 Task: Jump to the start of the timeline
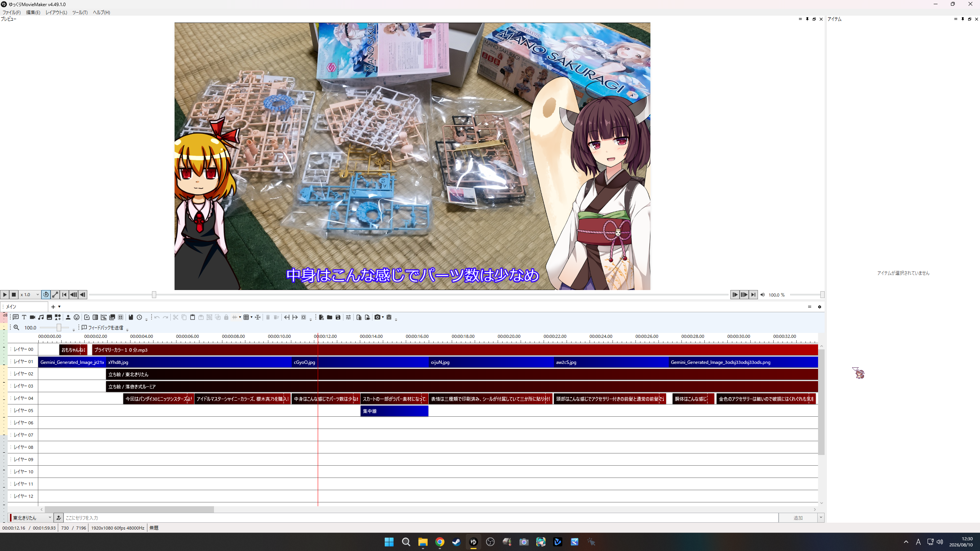click(x=64, y=295)
